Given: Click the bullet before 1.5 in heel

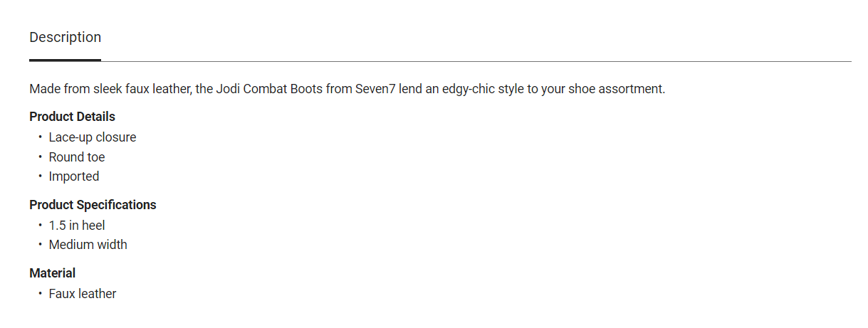Looking at the screenshot, I should (40, 226).
